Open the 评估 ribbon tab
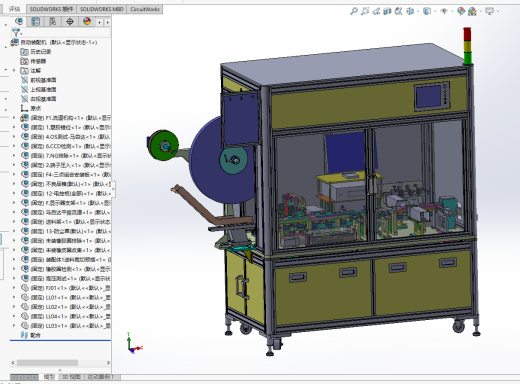 14,9
